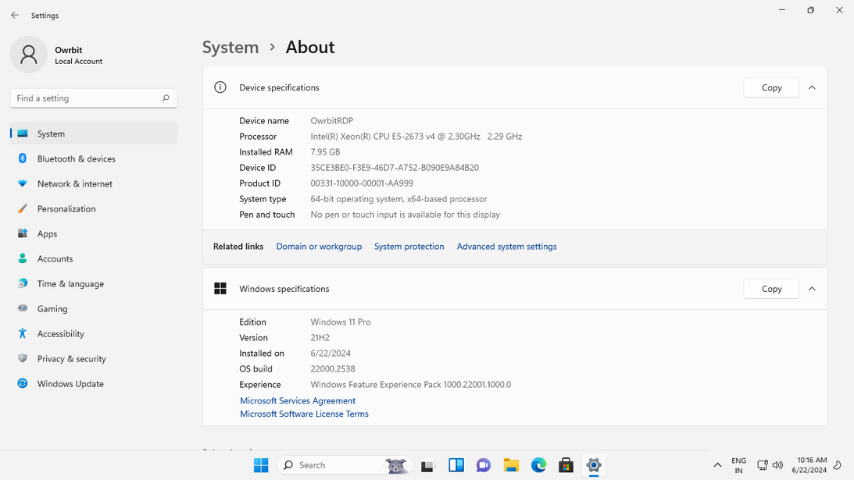Click the back arrow in Settings
This screenshot has width=854, height=480.
15,15
